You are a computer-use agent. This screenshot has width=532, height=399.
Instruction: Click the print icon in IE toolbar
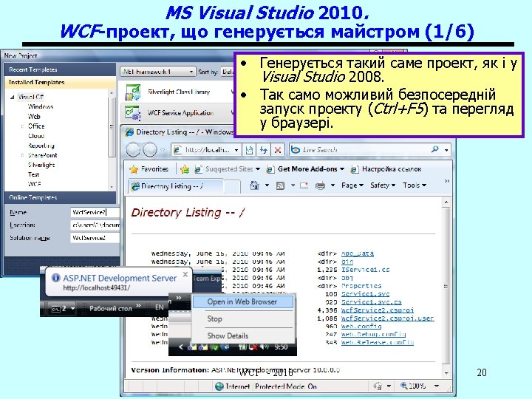[320, 185]
